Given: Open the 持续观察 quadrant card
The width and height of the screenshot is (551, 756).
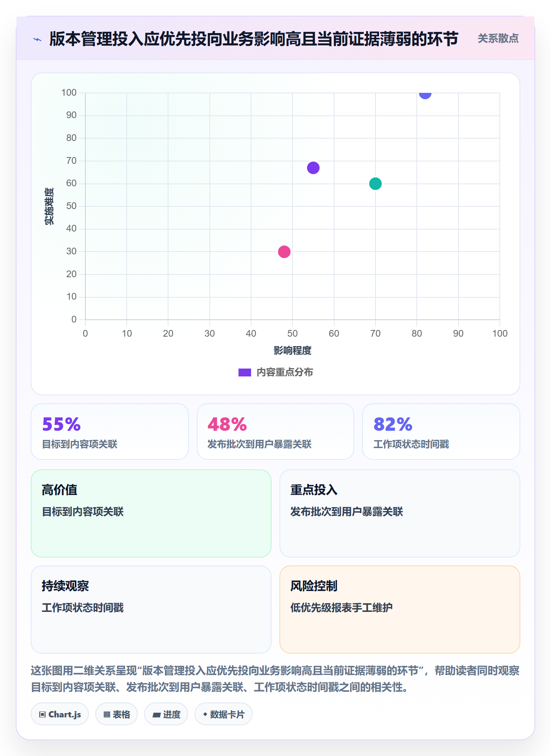Looking at the screenshot, I should pos(151,609).
